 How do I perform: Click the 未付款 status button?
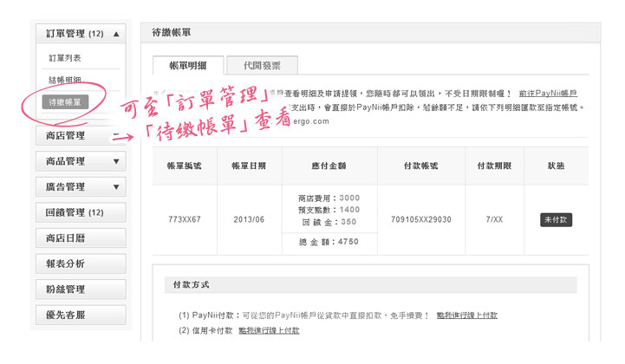(x=556, y=219)
